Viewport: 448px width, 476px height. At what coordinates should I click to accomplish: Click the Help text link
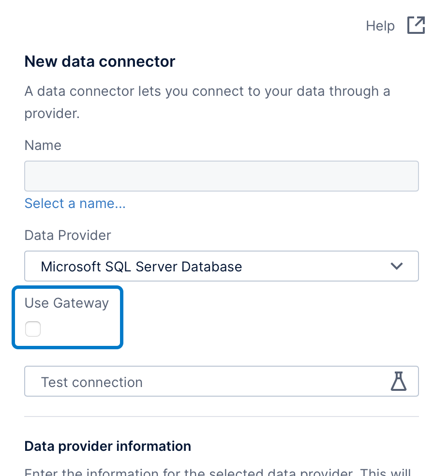tap(380, 26)
